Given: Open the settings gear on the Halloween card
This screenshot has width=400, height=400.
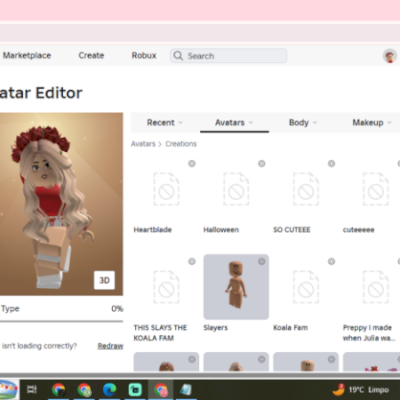Looking at the screenshot, I should click(x=262, y=163).
